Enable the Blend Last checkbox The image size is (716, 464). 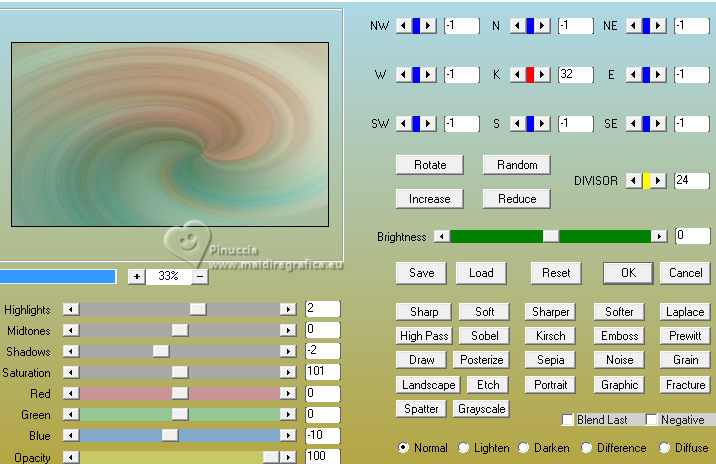(x=568, y=419)
